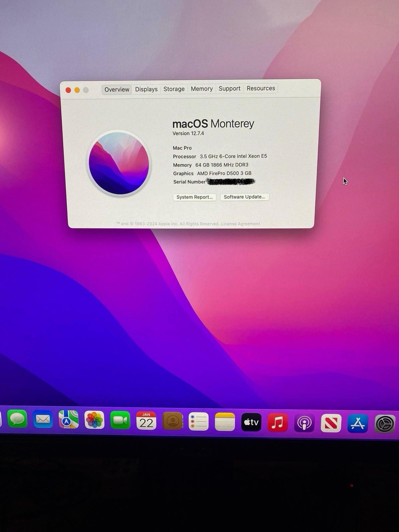399x532 pixels.
Task: Launch Reminders from the Dock
Action: (199, 421)
